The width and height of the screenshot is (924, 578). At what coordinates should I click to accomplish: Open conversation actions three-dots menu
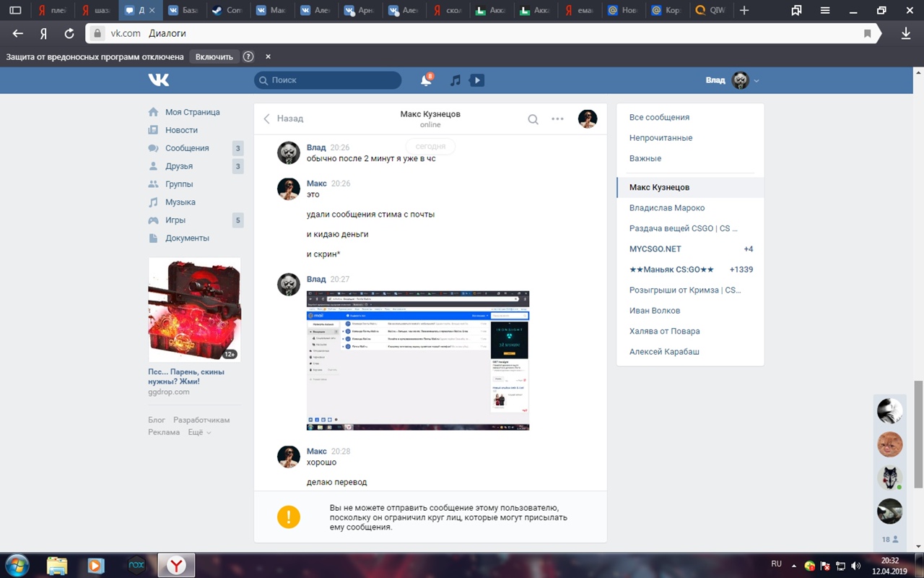coord(557,119)
